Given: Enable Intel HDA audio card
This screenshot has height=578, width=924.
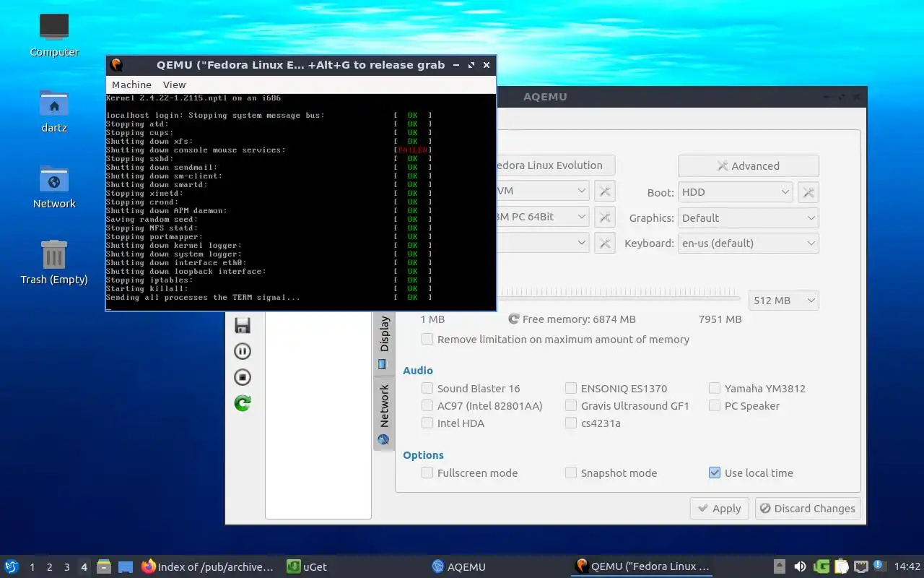Looking at the screenshot, I should [x=427, y=423].
